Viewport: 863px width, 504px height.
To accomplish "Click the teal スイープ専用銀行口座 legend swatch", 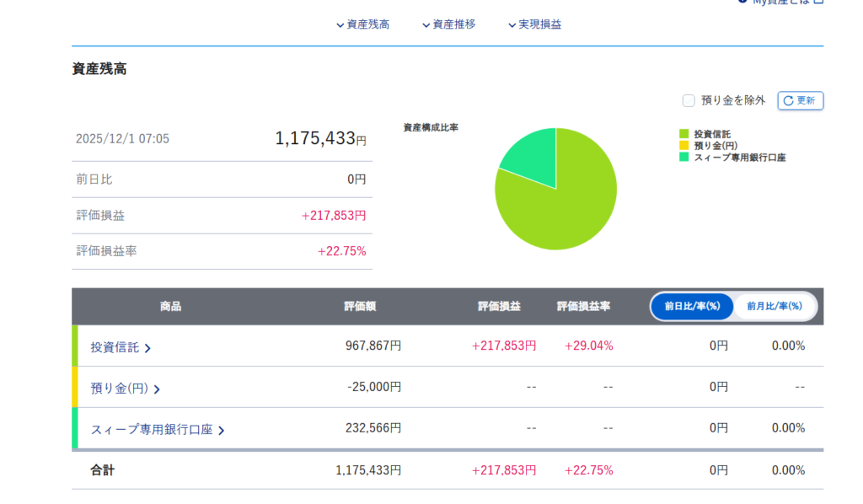I will [x=684, y=158].
